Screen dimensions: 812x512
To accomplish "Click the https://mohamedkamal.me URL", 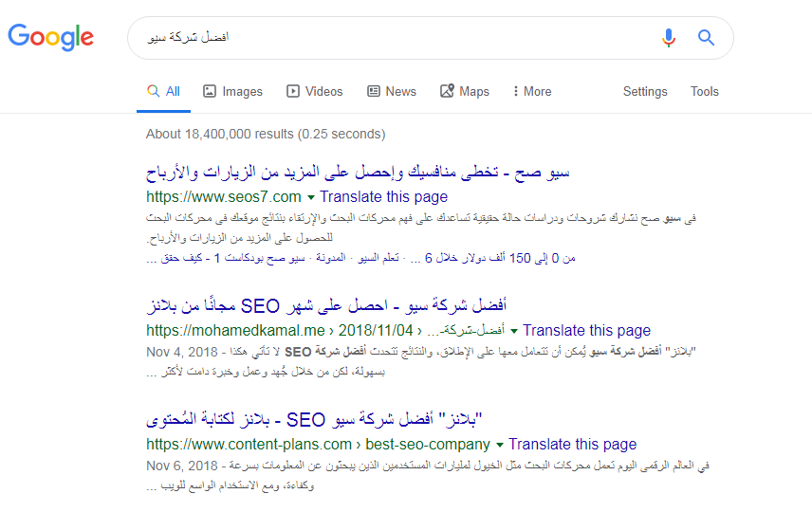I will tap(325, 330).
